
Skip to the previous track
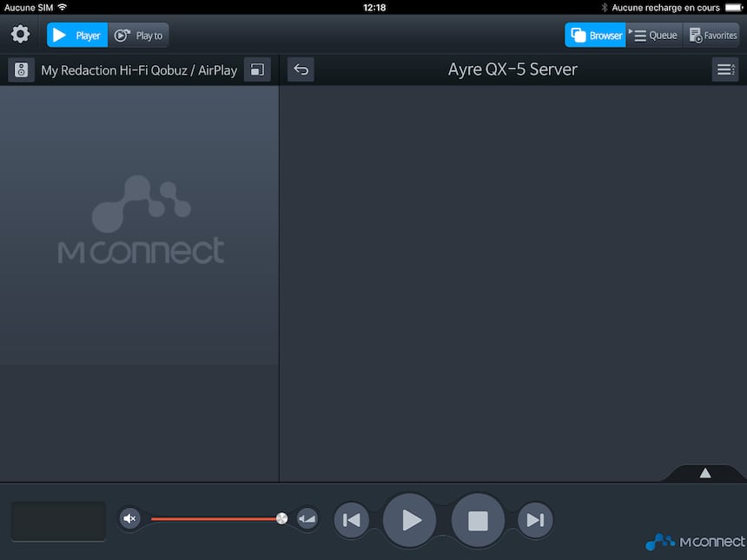(351, 519)
